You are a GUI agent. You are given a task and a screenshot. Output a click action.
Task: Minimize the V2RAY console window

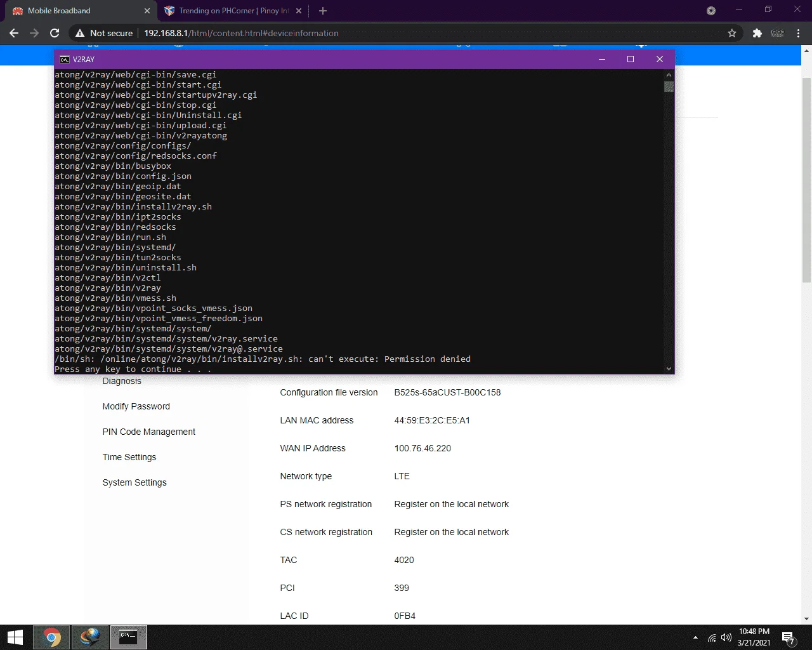pos(602,59)
